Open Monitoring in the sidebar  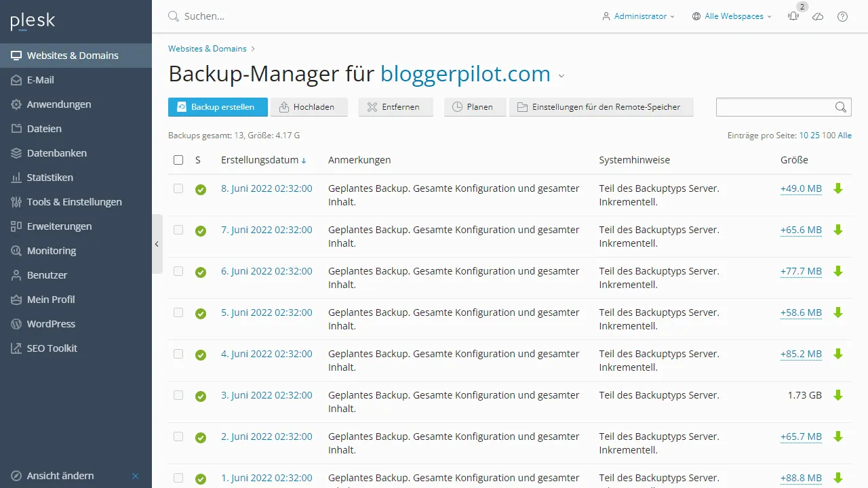pyautogui.click(x=76, y=251)
